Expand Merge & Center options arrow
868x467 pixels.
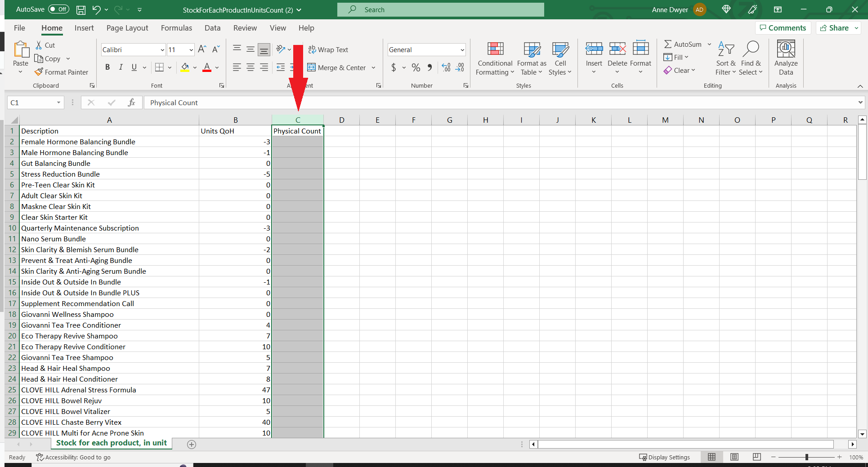pyautogui.click(x=373, y=67)
